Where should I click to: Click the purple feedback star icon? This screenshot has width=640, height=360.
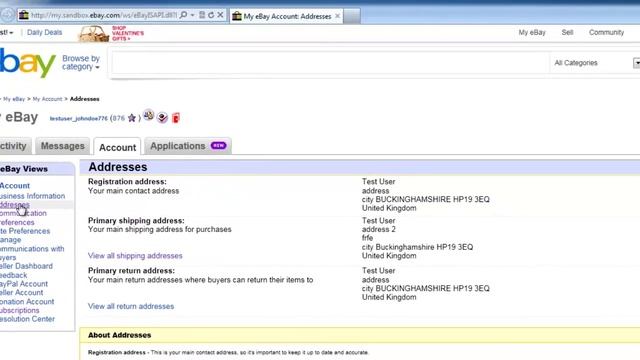131,118
